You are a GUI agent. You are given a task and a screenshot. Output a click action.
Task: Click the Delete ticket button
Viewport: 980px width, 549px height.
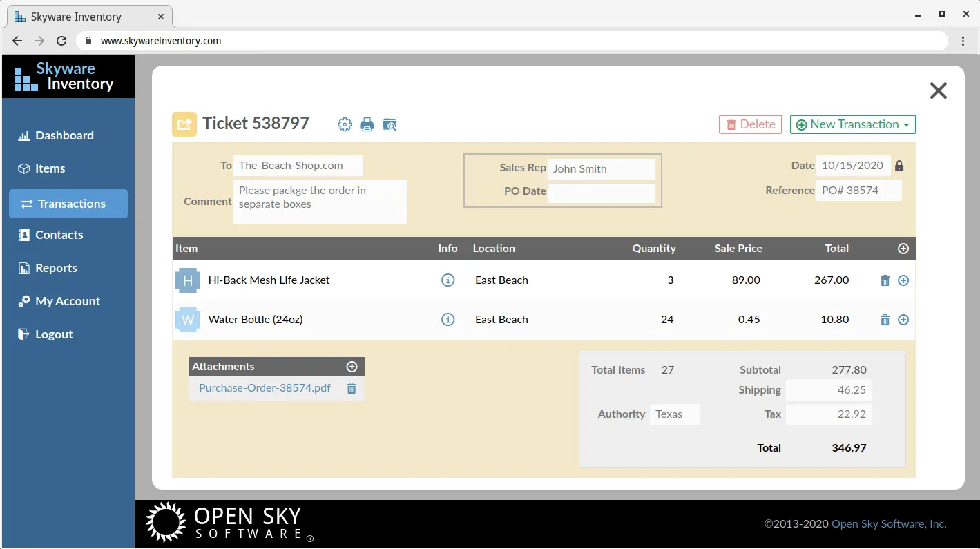coord(750,124)
